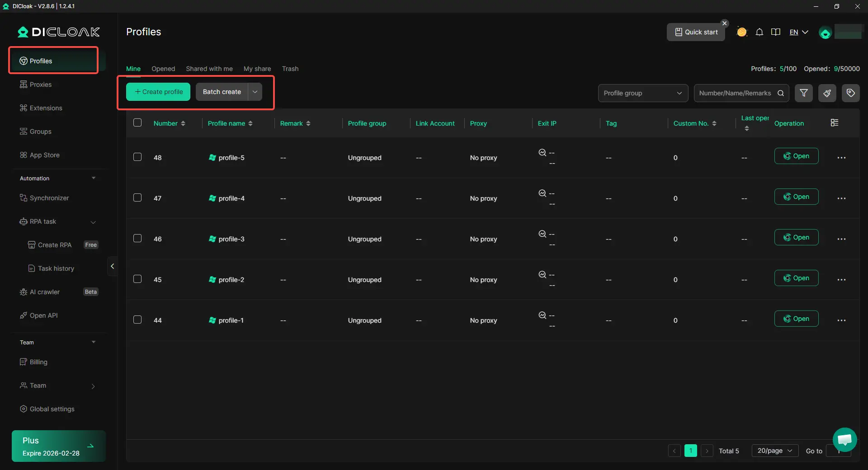Click the more options dots for profile-5
The width and height of the screenshot is (868, 470).
(841, 158)
